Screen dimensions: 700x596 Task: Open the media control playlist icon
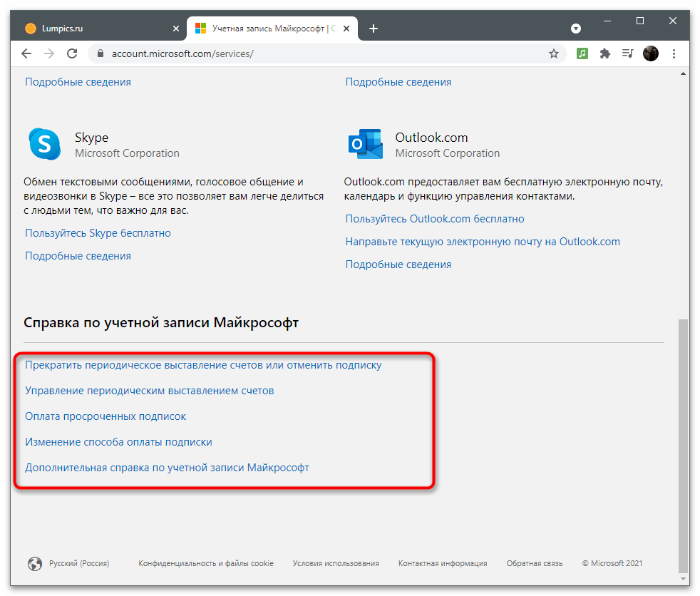pyautogui.click(x=628, y=53)
